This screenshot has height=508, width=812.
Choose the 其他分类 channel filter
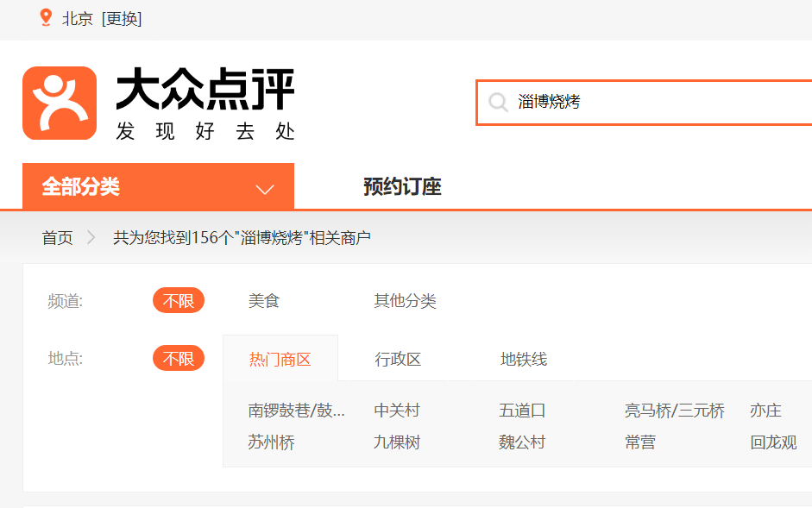coord(405,301)
